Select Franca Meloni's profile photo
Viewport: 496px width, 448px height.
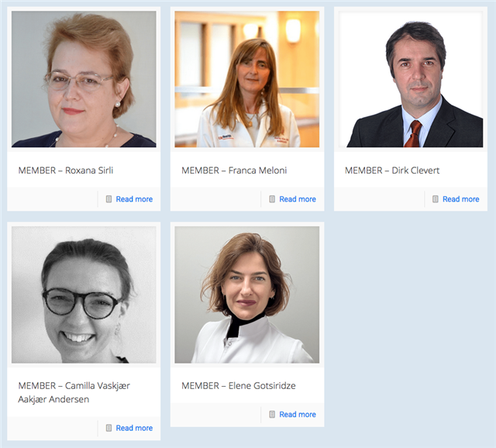tap(247, 79)
